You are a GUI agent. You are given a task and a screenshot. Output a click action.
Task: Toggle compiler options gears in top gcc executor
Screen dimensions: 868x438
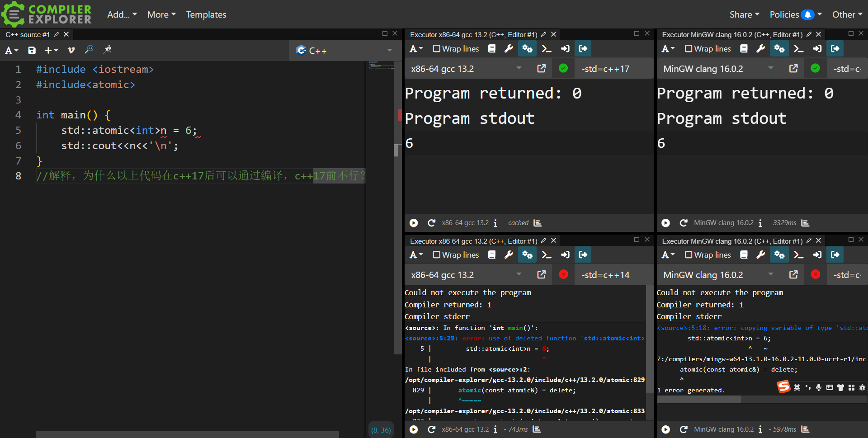[527, 49]
